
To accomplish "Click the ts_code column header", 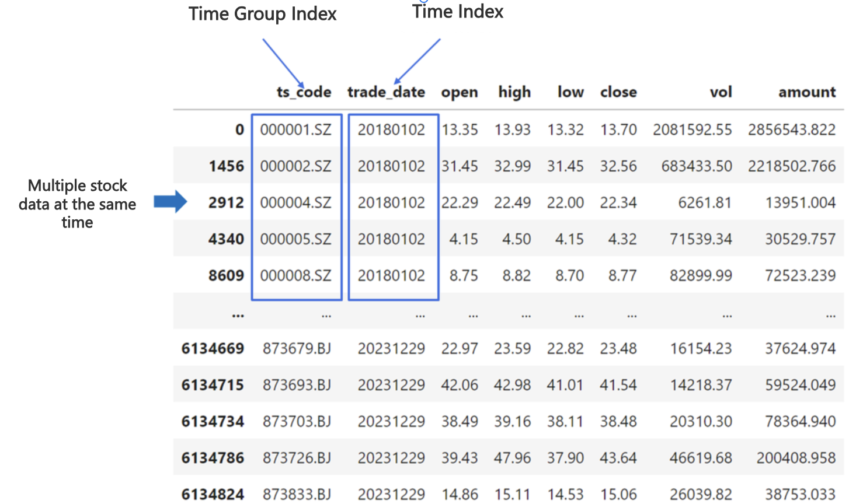I will [304, 92].
